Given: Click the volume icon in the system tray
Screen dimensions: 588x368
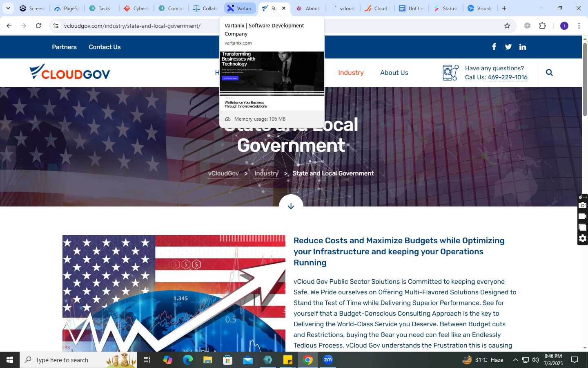Looking at the screenshot, I should 535,360.
